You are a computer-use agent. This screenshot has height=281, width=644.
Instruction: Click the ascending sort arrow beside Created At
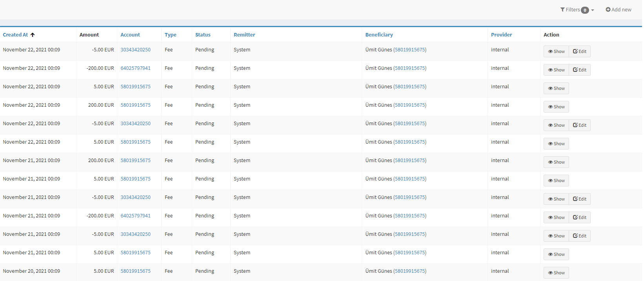(x=33, y=35)
